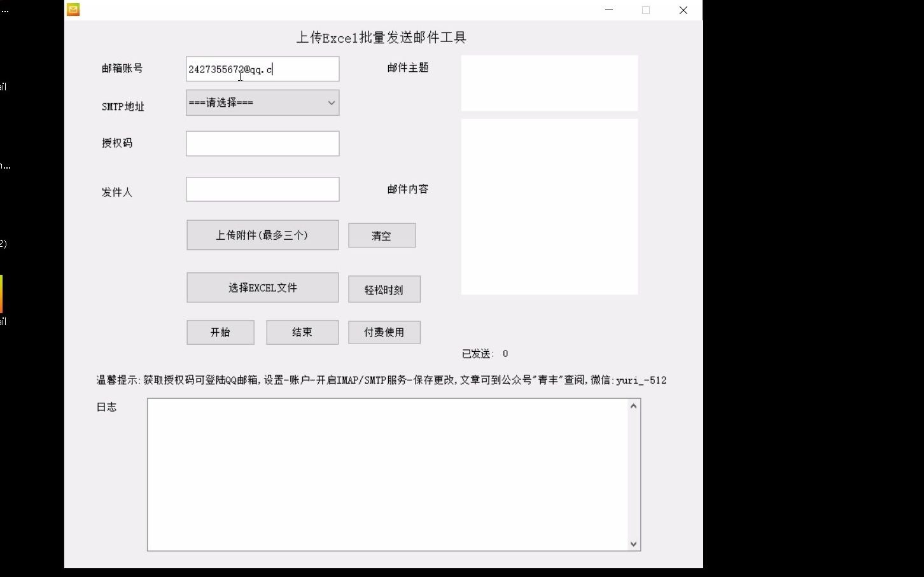
Task: Click the 已发送: 0 counter text
Action: [x=485, y=354]
